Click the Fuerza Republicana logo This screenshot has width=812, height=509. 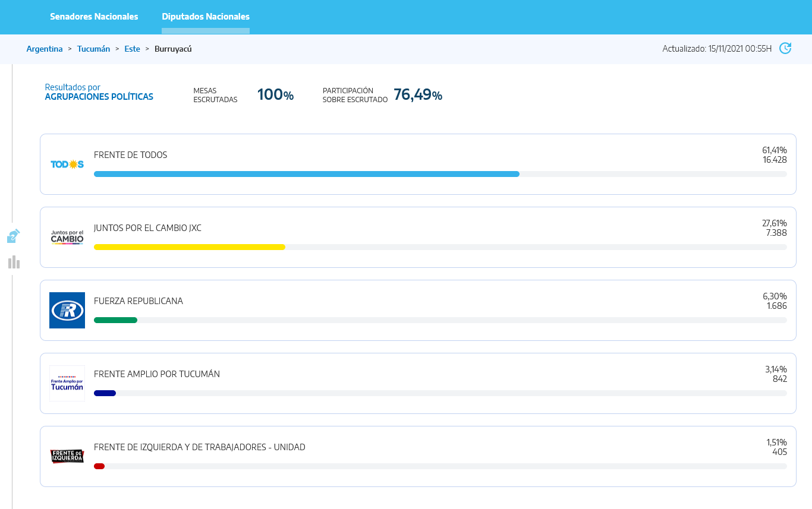click(67, 310)
